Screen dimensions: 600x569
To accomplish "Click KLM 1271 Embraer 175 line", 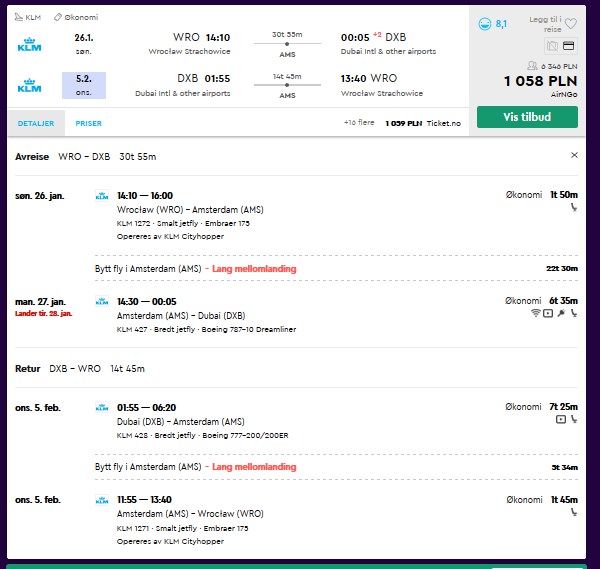I will click(x=182, y=528).
